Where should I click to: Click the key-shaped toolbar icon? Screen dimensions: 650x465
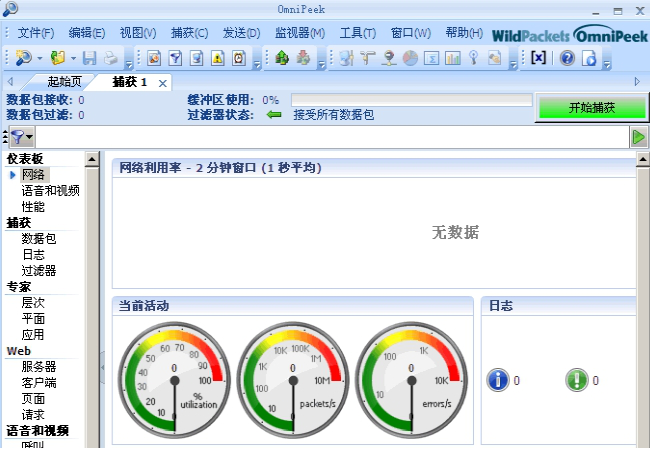[x=473, y=58]
